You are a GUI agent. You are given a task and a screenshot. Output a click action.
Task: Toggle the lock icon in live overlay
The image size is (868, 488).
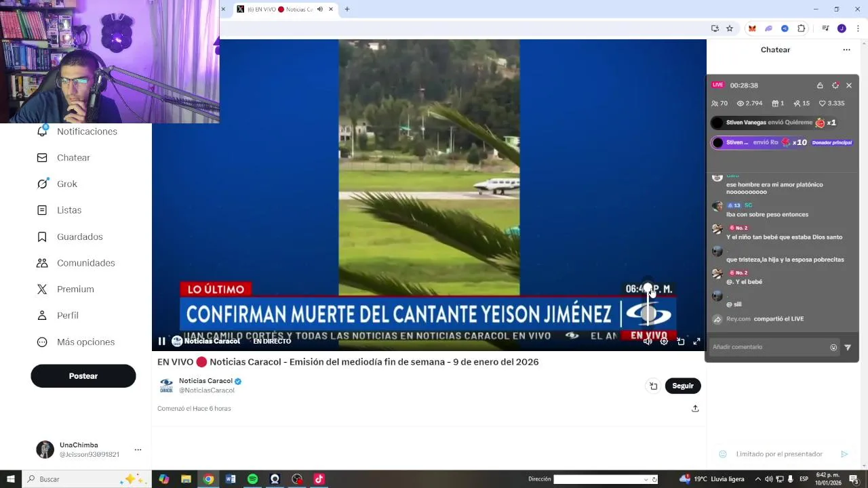click(820, 85)
